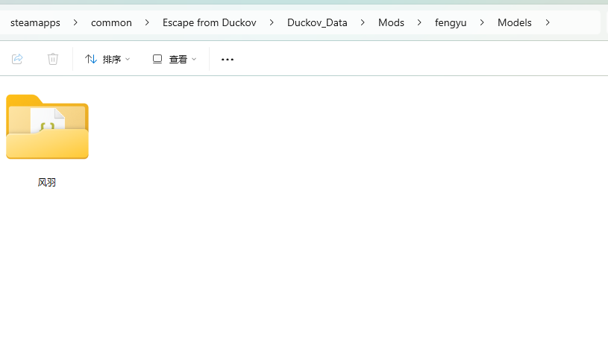Open the 风羽 folder icon
Viewport: 608px width, 364px height.
click(x=47, y=127)
